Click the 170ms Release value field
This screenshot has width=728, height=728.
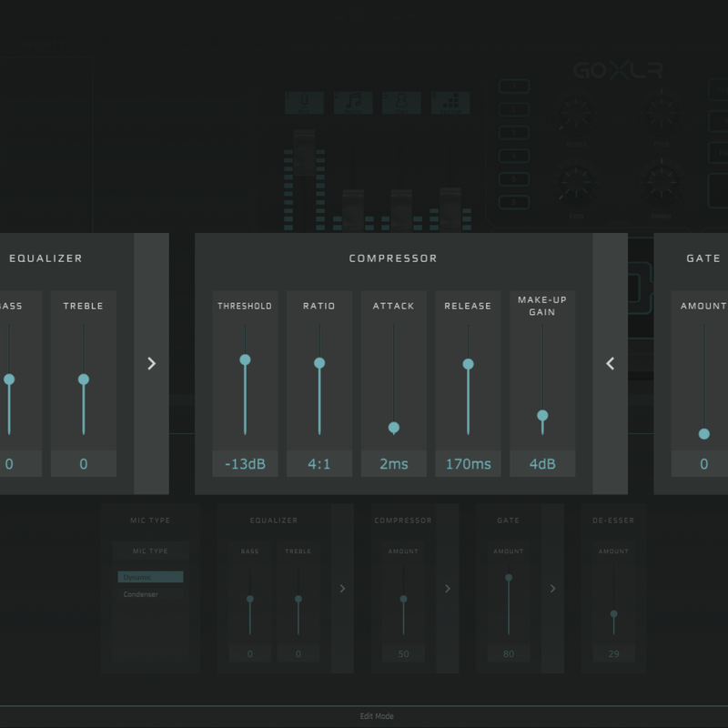(x=468, y=463)
